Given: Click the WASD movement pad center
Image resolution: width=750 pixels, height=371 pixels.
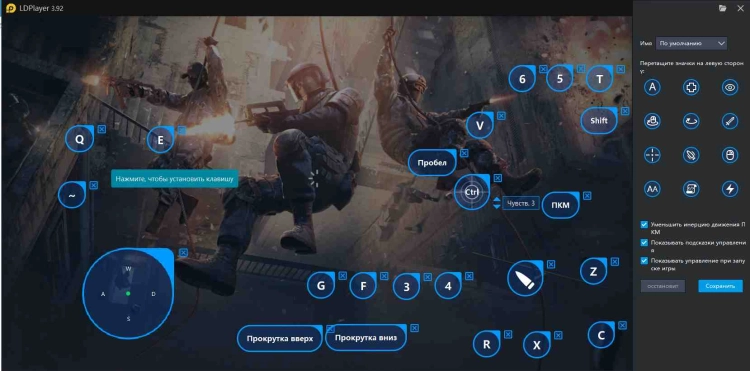Looking at the screenshot, I should pos(128,293).
